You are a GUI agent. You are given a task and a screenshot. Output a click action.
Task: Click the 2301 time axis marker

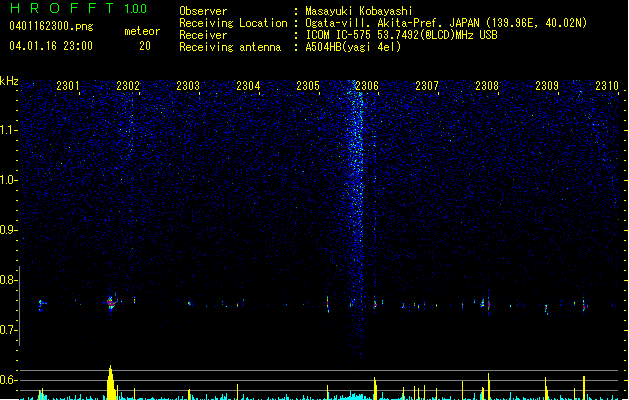pyautogui.click(x=68, y=86)
